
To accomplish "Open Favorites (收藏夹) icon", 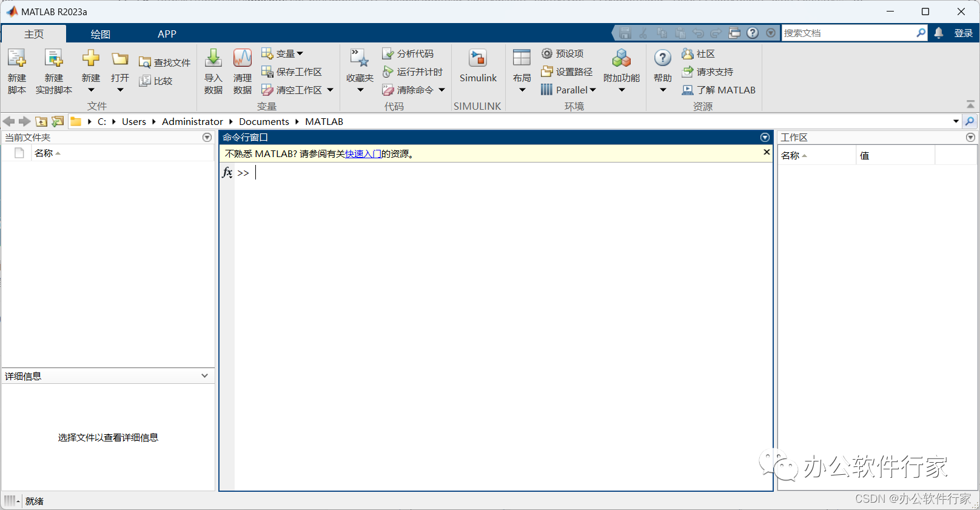I will coord(360,58).
